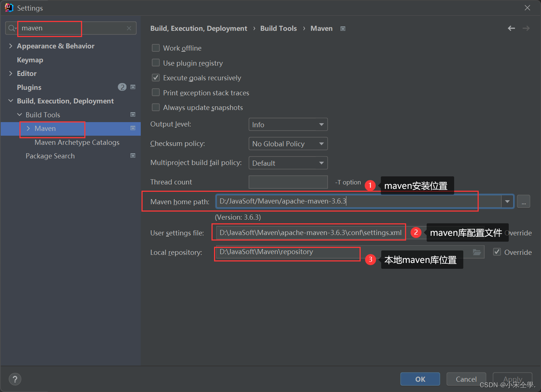Click the IntelliJ Settings window icon
This screenshot has height=392, width=541.
coord(9,8)
